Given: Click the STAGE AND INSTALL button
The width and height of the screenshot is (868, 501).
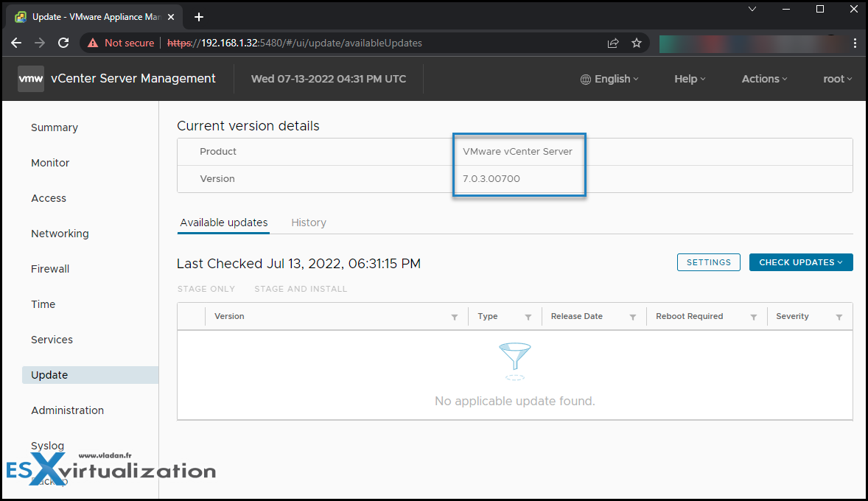Looking at the screenshot, I should point(301,289).
